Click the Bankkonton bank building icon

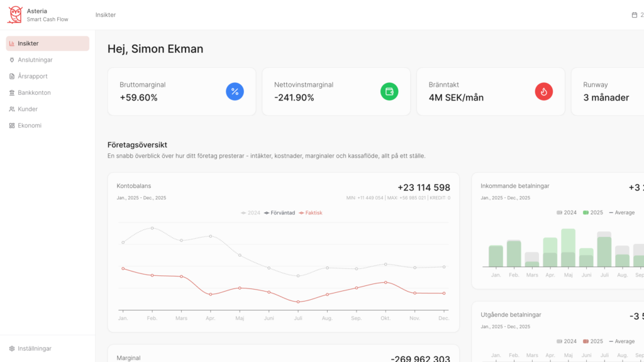coord(12,93)
